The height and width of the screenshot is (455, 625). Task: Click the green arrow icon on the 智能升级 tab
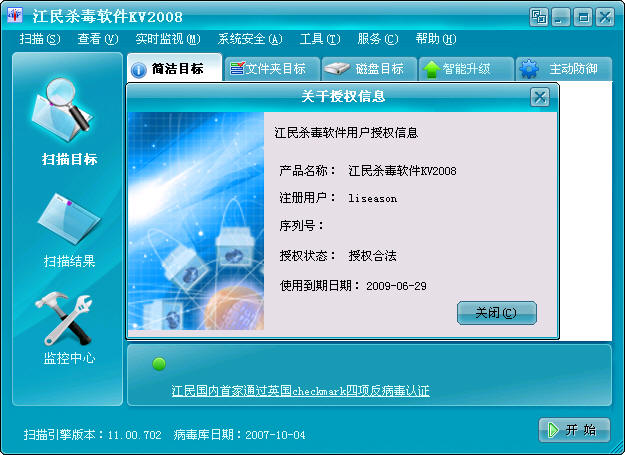(431, 70)
